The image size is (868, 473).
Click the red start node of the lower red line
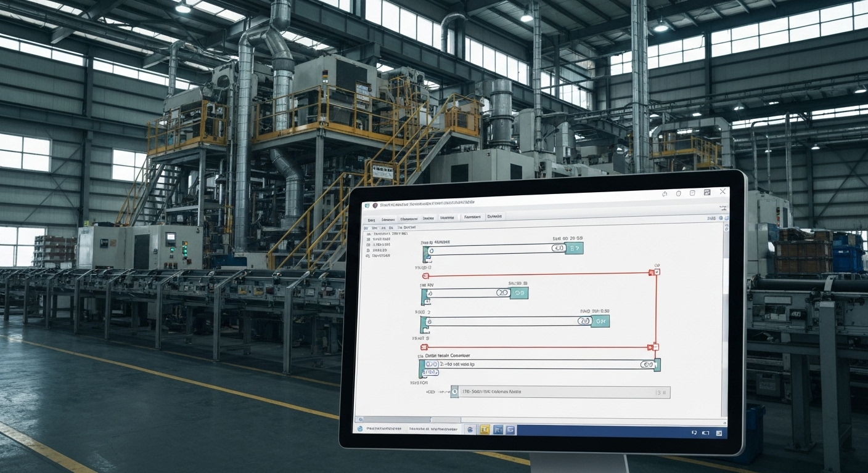[x=424, y=347]
